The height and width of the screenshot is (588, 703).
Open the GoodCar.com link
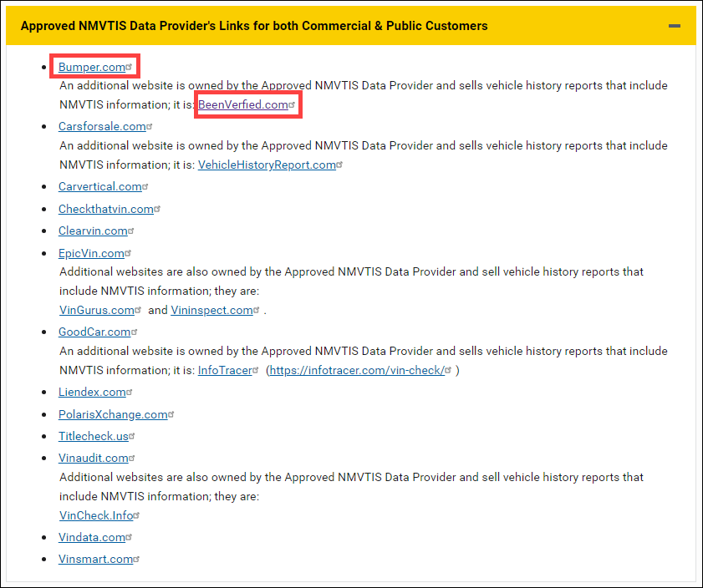click(94, 332)
